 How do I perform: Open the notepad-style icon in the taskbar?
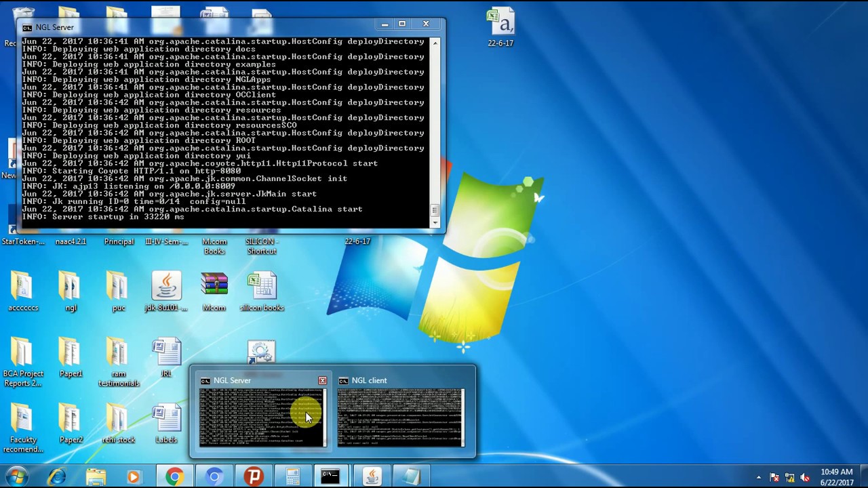point(411,477)
